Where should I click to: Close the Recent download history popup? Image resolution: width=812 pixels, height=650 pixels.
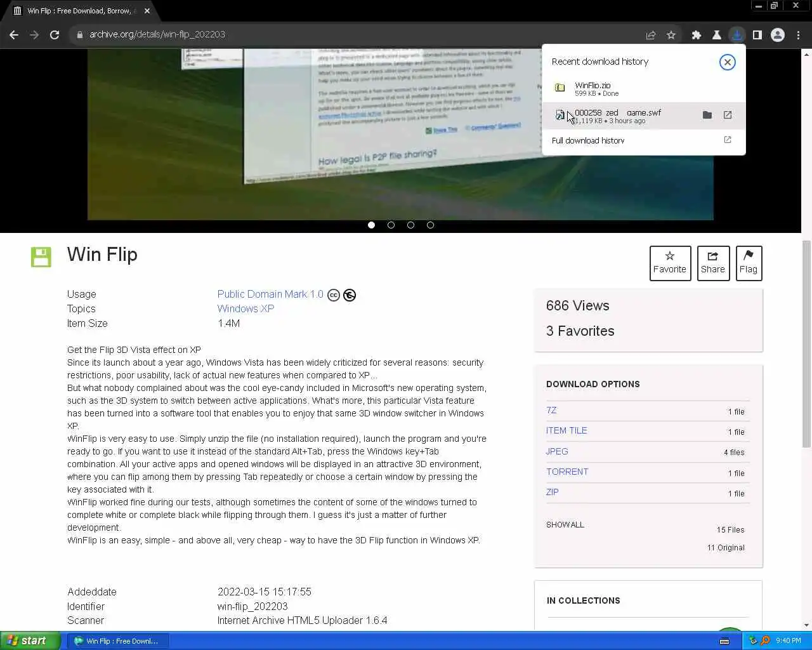(728, 62)
